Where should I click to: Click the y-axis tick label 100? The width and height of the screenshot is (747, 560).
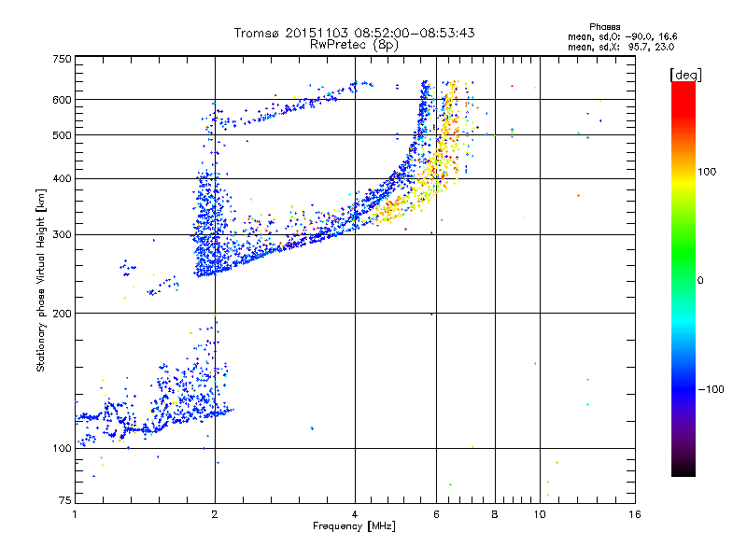tap(62, 449)
